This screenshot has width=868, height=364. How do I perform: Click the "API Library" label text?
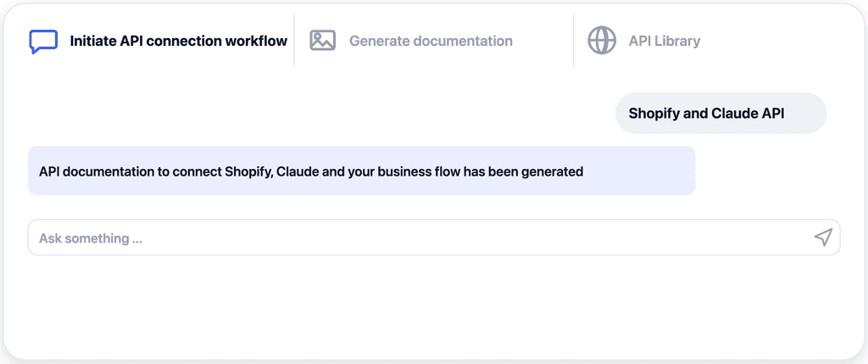pos(664,41)
